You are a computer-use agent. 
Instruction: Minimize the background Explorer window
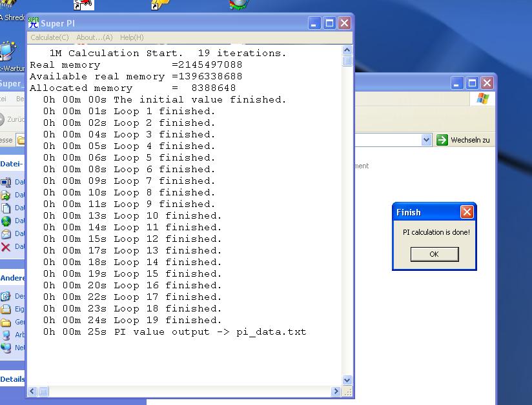pyautogui.click(x=456, y=83)
